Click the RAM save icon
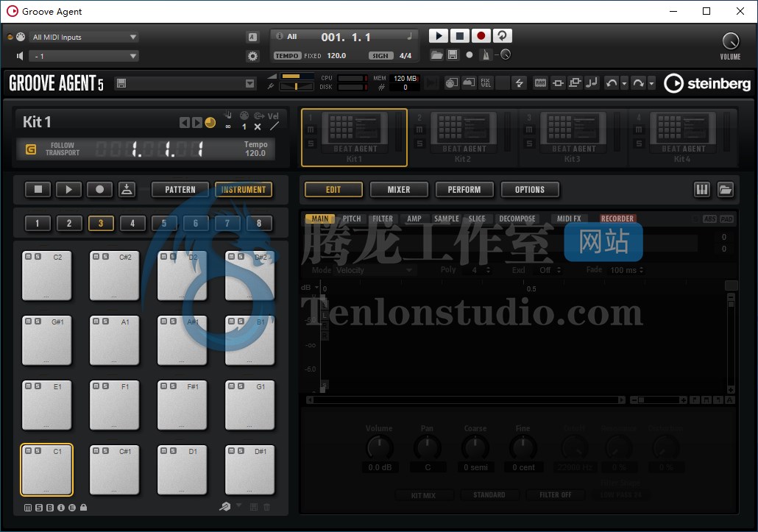Viewport: 758px width, 532px height. click(540, 83)
